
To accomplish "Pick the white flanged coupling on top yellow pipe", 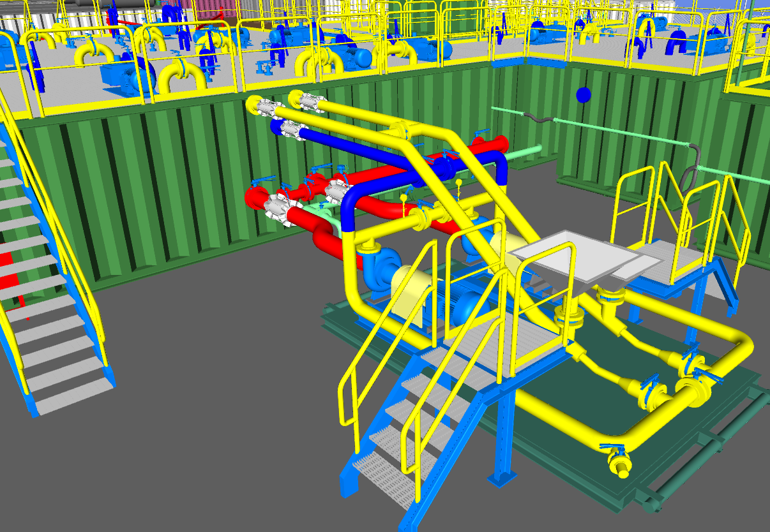I will [x=310, y=101].
